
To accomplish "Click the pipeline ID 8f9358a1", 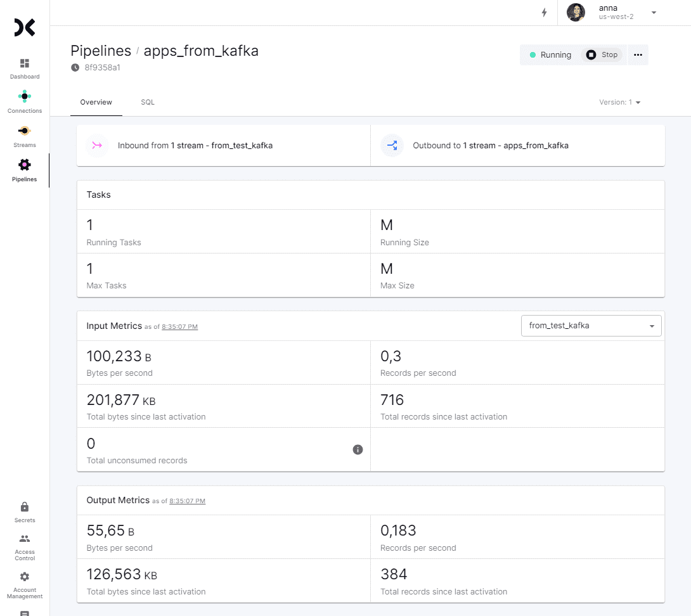I will pos(102,67).
